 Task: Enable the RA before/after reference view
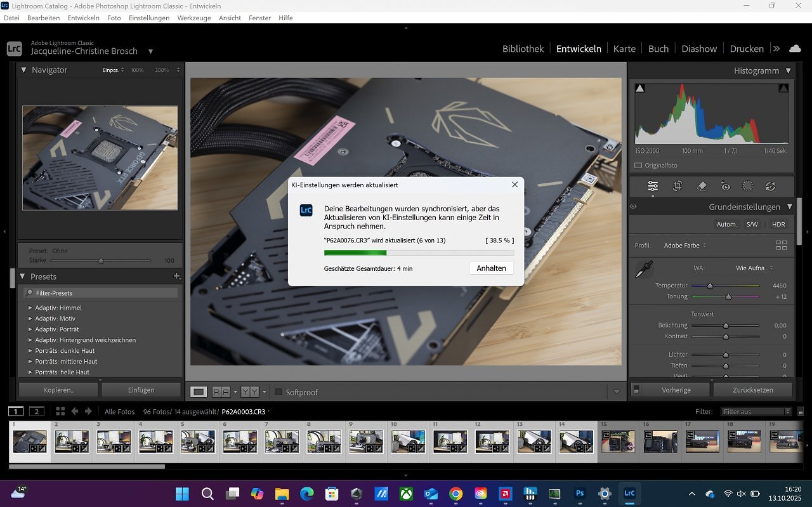(x=221, y=392)
